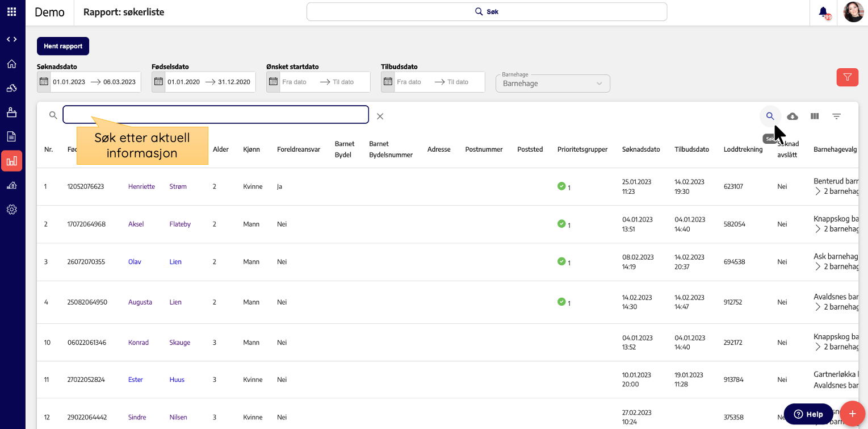The width and height of the screenshot is (868, 429).
Task: Sort by the Kjønn column header
Action: tap(251, 149)
